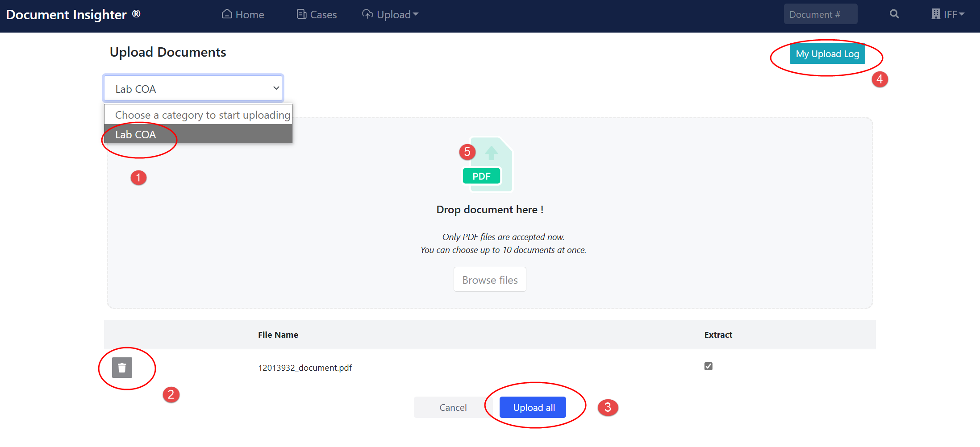The height and width of the screenshot is (447, 980).
Task: Click the registered trademark symbol by the logo
Action: tap(136, 13)
